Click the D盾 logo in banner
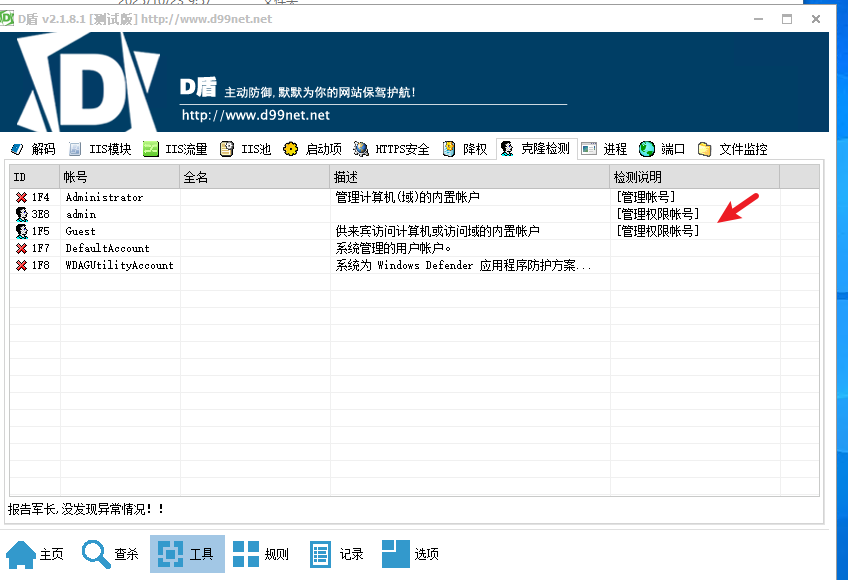 point(88,82)
